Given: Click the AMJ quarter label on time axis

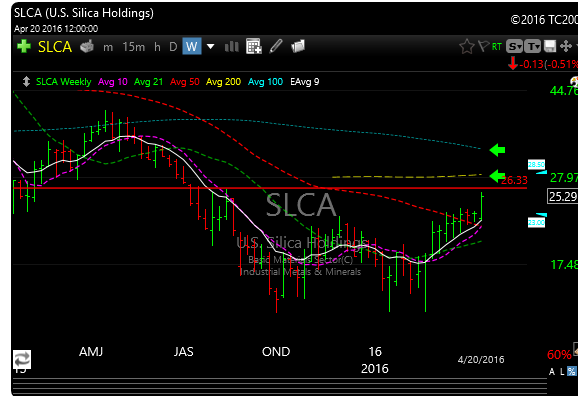Looking at the screenshot, I should point(91,352).
